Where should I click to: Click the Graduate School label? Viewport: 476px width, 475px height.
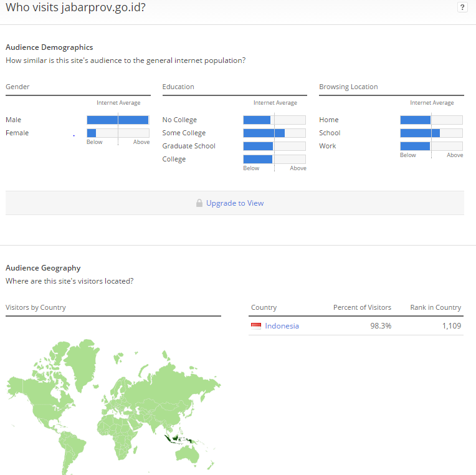[189, 146]
